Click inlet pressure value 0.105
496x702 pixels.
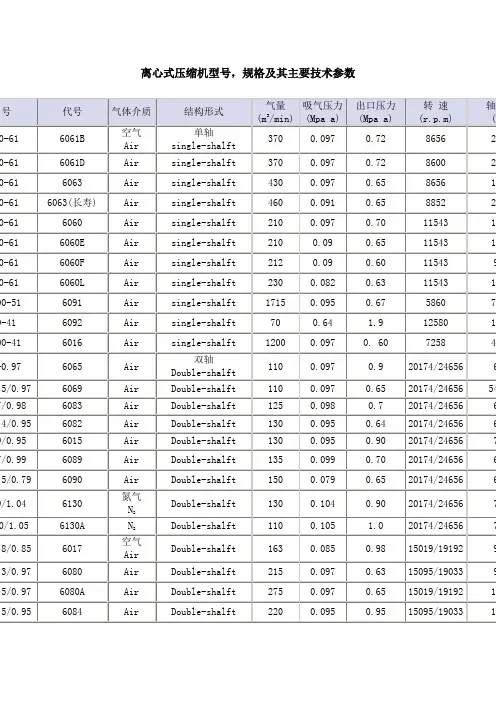323,526
